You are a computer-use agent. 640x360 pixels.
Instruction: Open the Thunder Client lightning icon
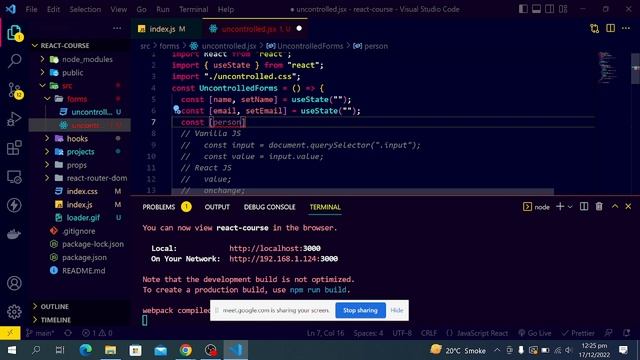[14, 205]
